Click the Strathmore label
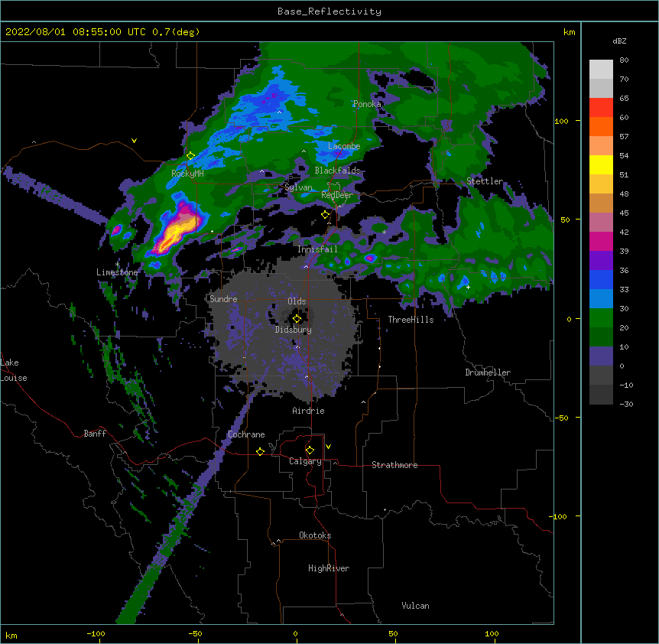The width and height of the screenshot is (659, 644). 394,465
